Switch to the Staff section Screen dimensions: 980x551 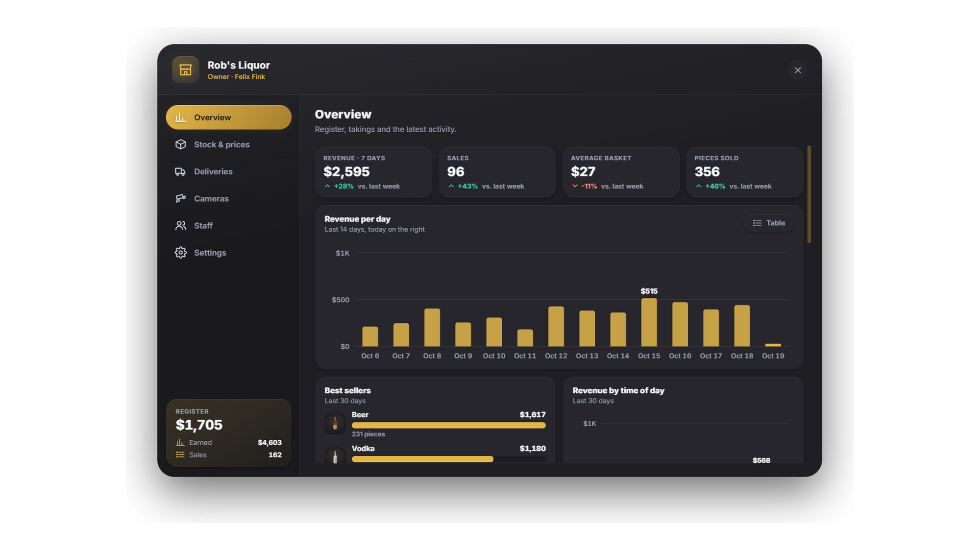click(228, 225)
